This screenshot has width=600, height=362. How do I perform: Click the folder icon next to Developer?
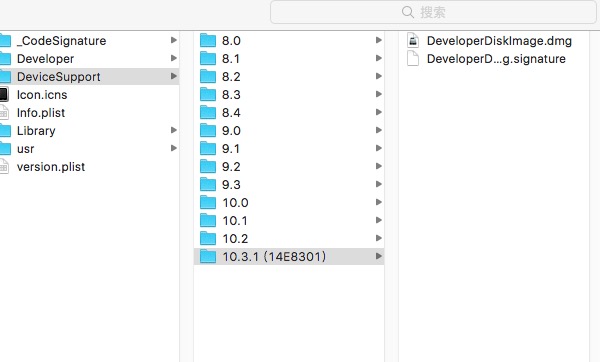tap(5, 59)
